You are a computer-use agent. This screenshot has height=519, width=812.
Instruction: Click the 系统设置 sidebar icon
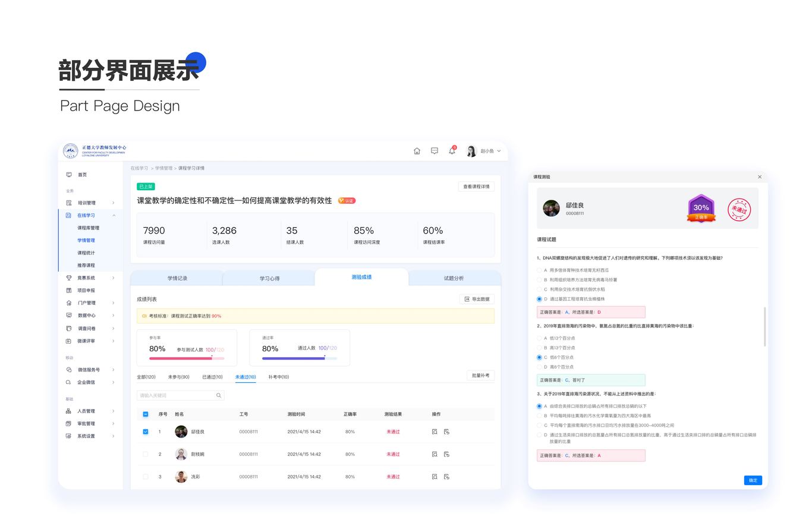(69, 436)
